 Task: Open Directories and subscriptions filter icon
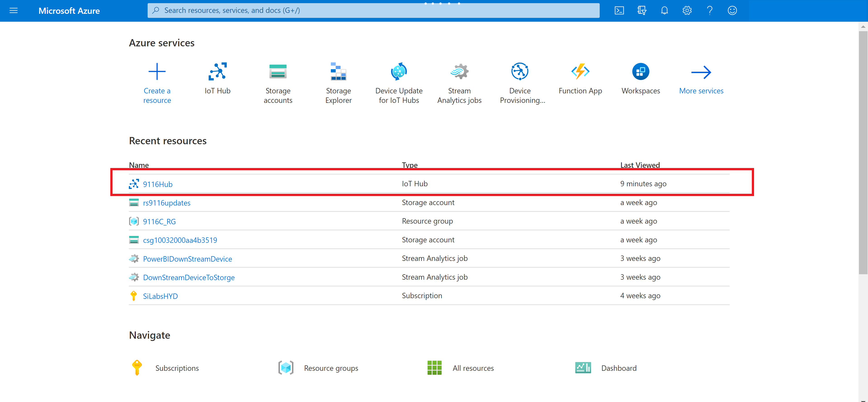[642, 10]
